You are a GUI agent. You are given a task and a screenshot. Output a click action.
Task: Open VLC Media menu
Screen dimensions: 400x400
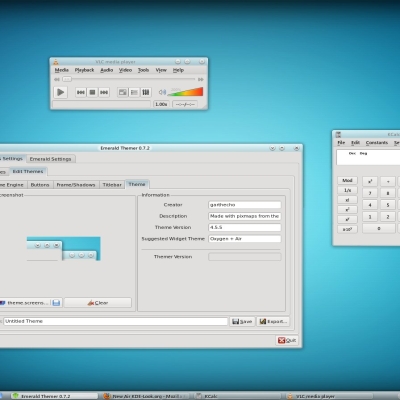click(x=61, y=70)
